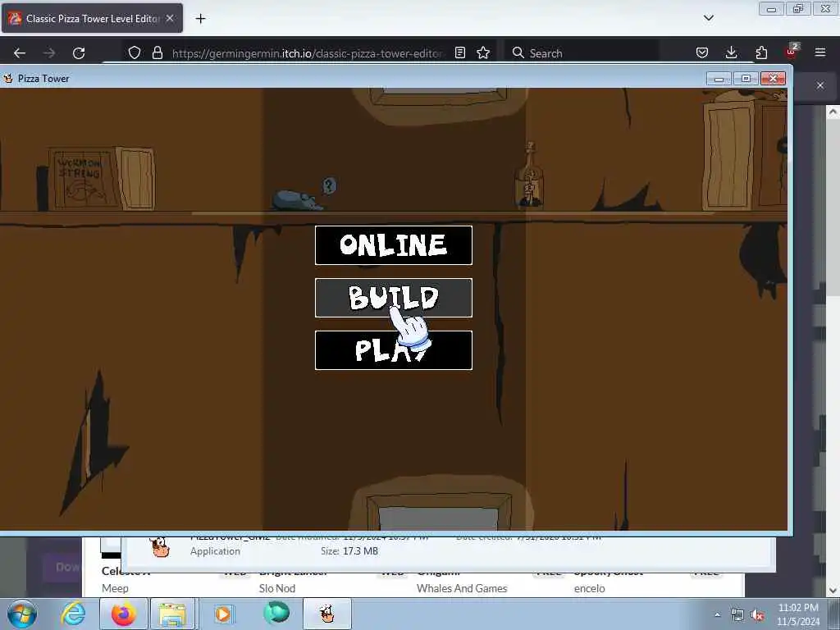This screenshot has height=630, width=840.
Task: Click the page scrollbar down arrow
Action: pos(833,591)
